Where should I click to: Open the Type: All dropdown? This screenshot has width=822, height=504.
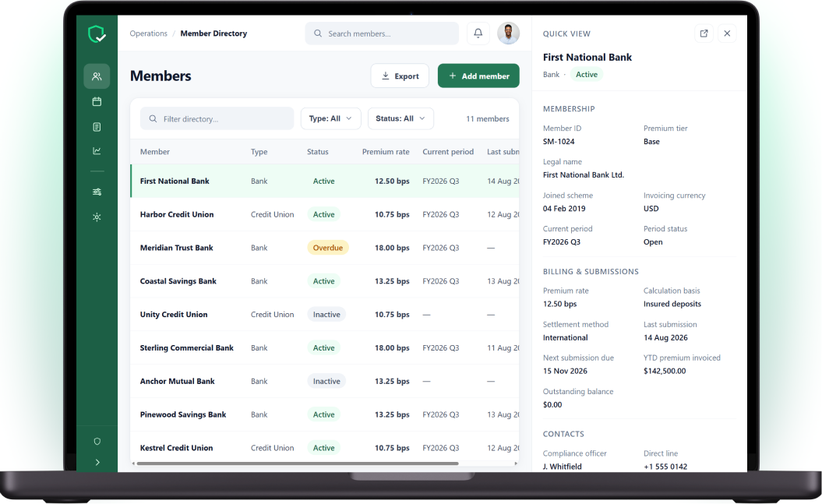point(331,119)
